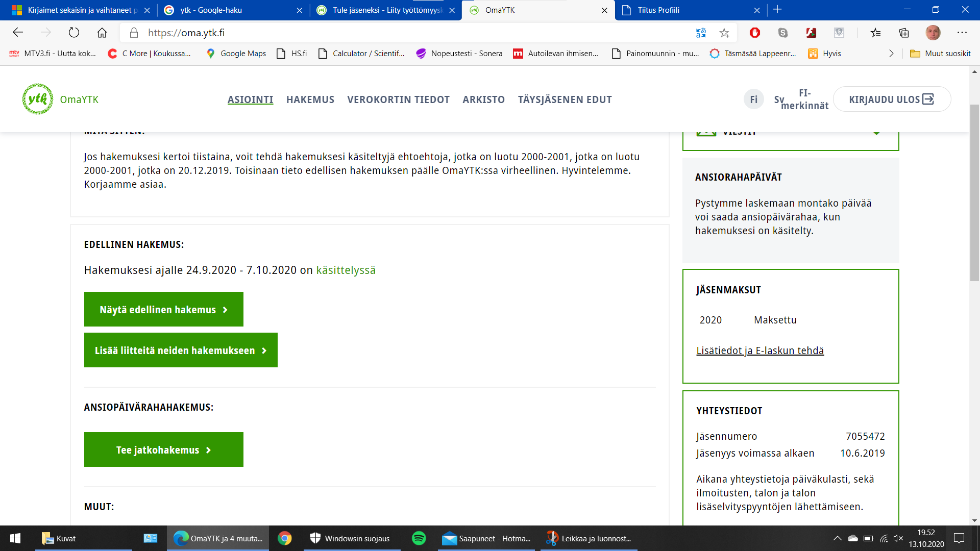Screen dimensions: 980x551
Task: Open the browser settings ellipsis menu
Action: 962,33
